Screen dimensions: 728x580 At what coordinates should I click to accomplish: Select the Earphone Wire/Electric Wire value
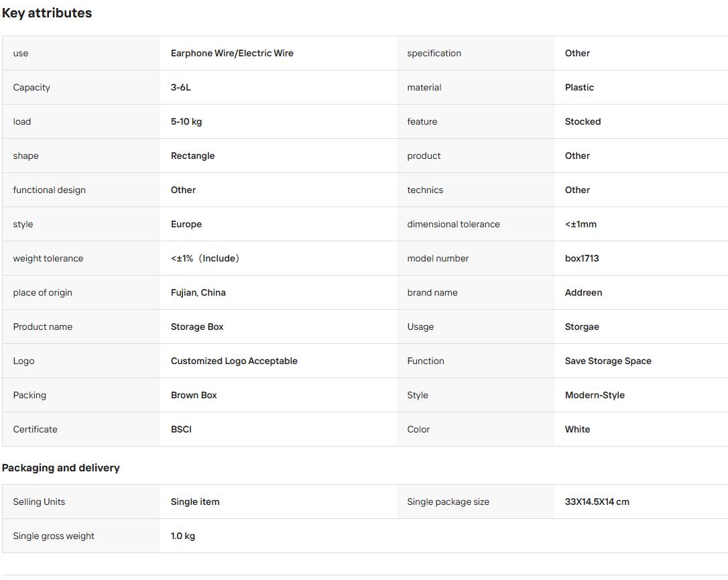click(232, 53)
